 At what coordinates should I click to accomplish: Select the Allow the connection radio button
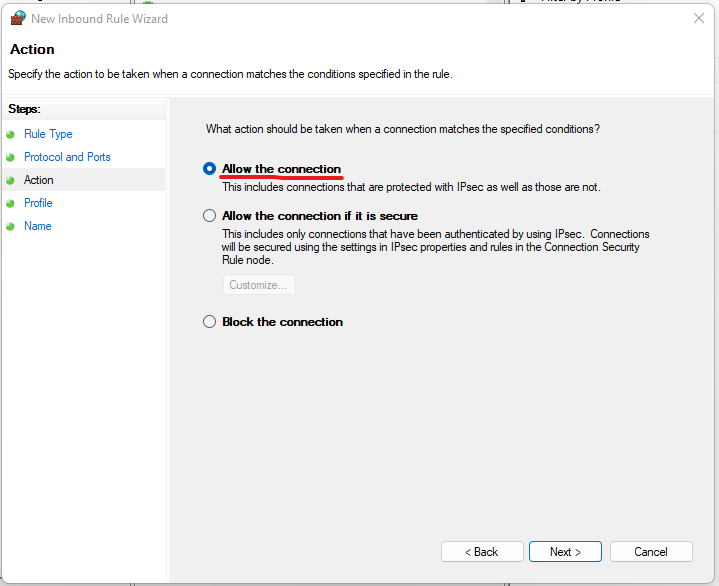[x=210, y=169]
